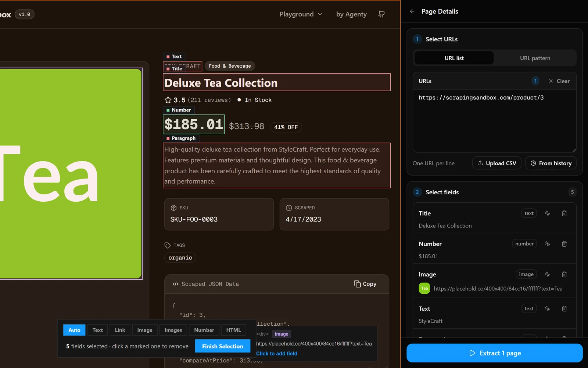Change Text field type dropdown
588x368 pixels.
529,309
